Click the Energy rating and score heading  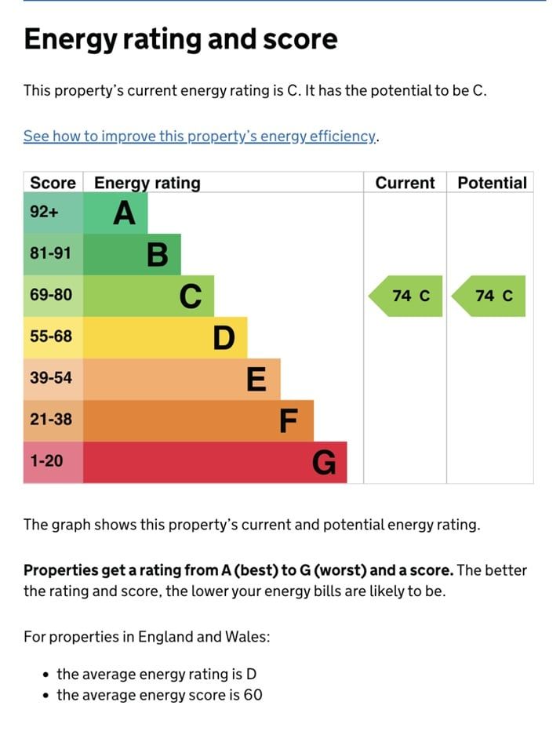point(180,39)
